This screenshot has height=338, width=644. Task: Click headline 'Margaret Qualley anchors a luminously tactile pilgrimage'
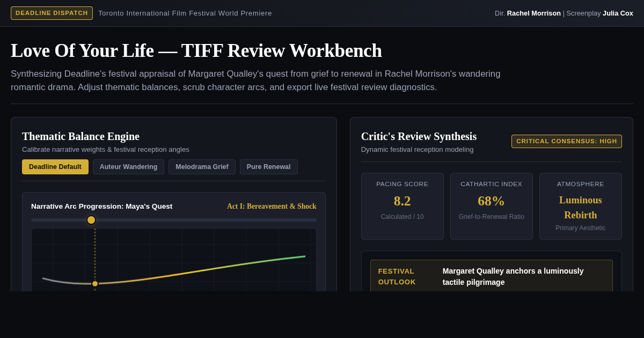[x=513, y=277]
